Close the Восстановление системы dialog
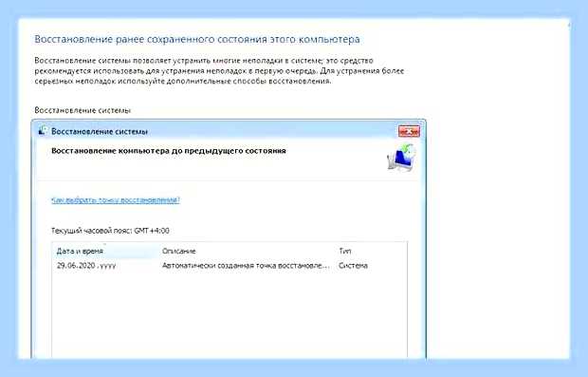Image resolution: width=588 pixels, height=377 pixels. click(x=409, y=132)
